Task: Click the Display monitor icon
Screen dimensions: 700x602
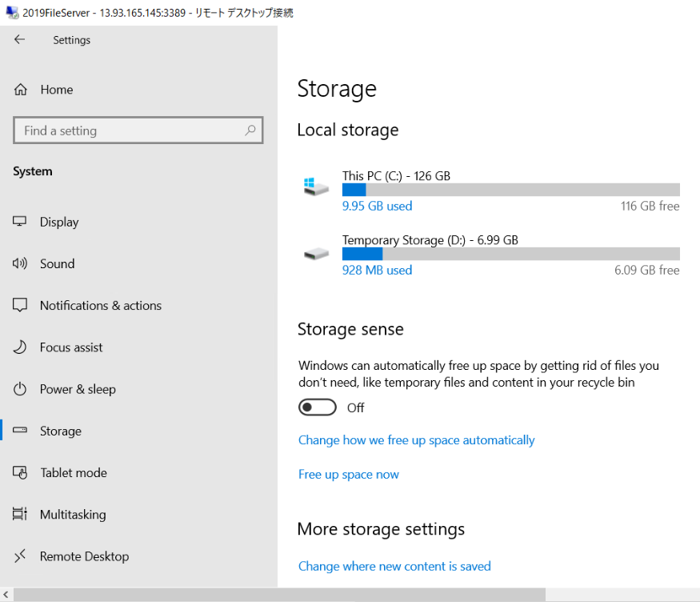Action: coord(21,222)
